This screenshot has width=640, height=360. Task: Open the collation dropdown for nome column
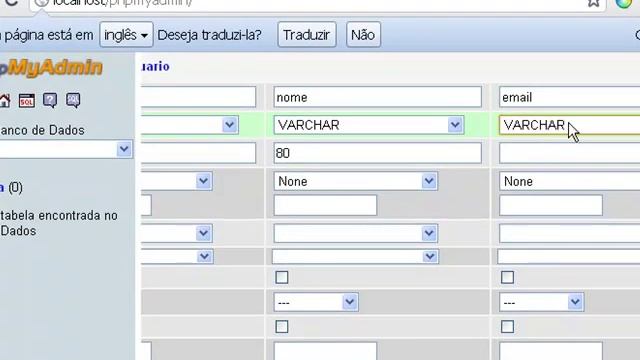coord(356,233)
